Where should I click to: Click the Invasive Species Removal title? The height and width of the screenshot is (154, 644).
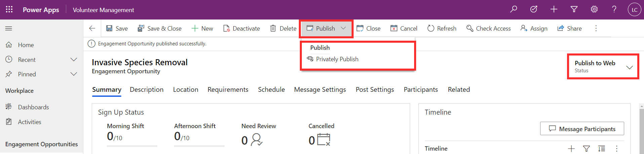(x=140, y=63)
